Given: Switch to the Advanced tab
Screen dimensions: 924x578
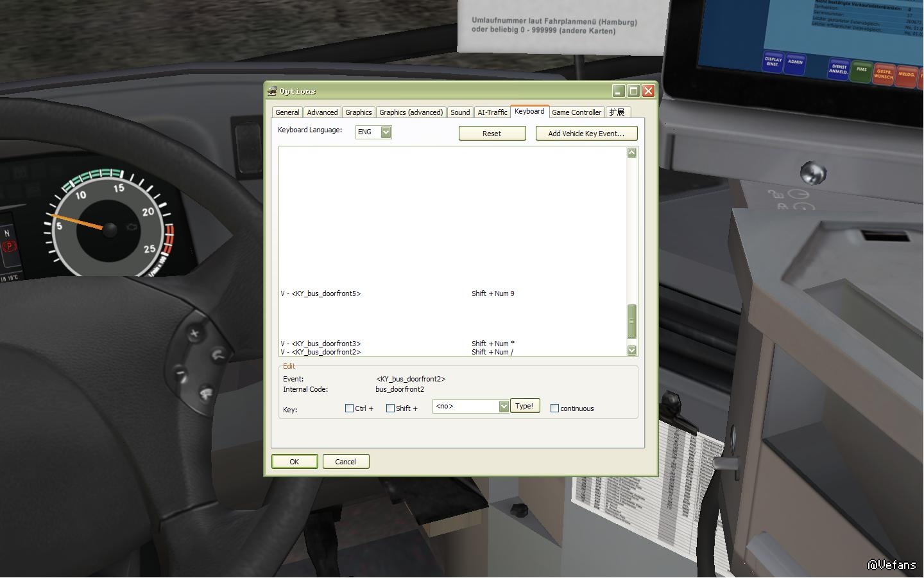Looking at the screenshot, I should pyautogui.click(x=322, y=112).
